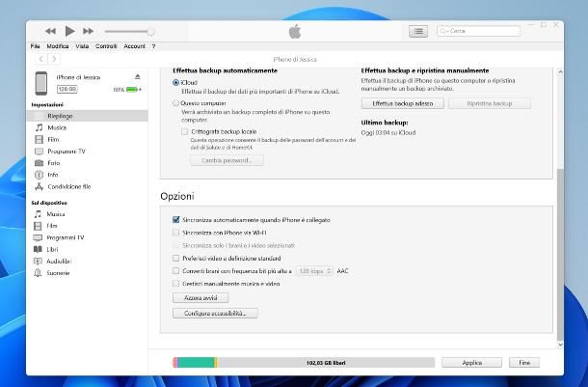The width and height of the screenshot is (588, 387).
Task: Click the battery indicator icon
Action: (x=133, y=90)
